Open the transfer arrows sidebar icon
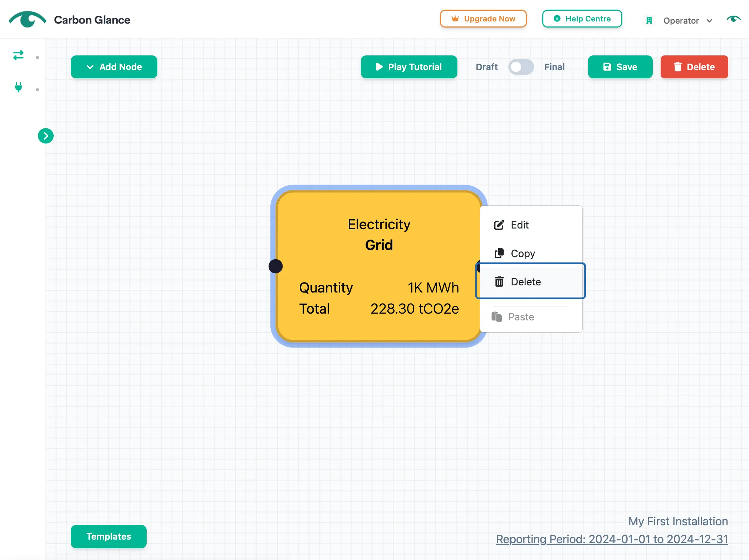749x560 pixels. [18, 55]
